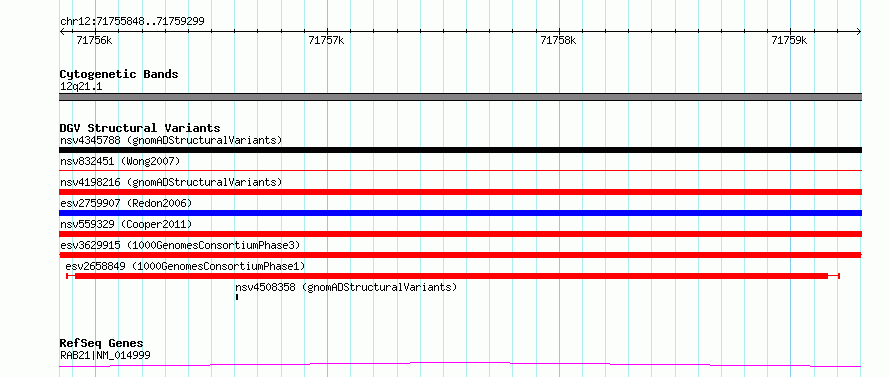Click the RAB21 magenta gene line

(460, 365)
